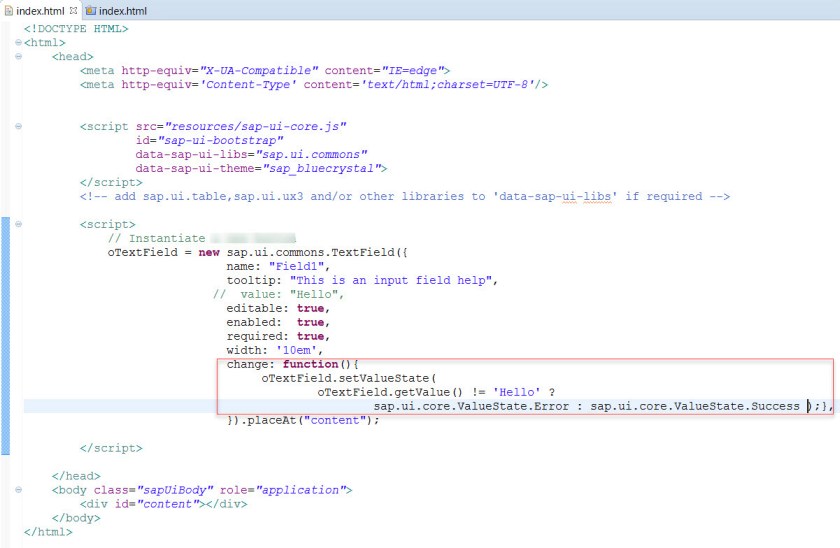Viewport: 840px width, 548px height.
Task: Click the file icon on the inactive index.html tab
Action: [x=91, y=10]
